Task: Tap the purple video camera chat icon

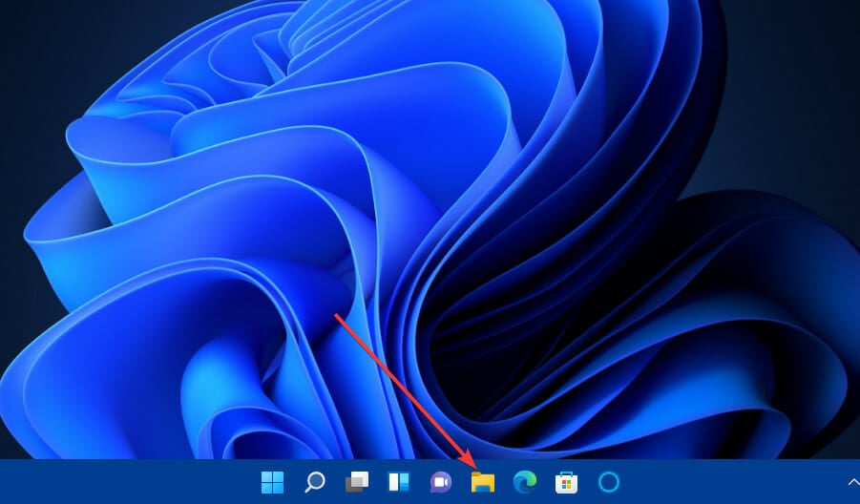Action: coord(440,482)
